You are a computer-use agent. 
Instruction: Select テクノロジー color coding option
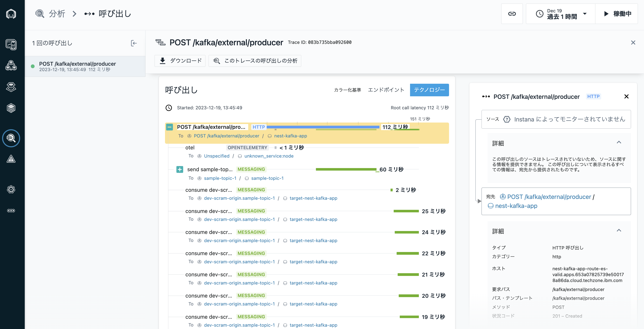click(x=429, y=90)
